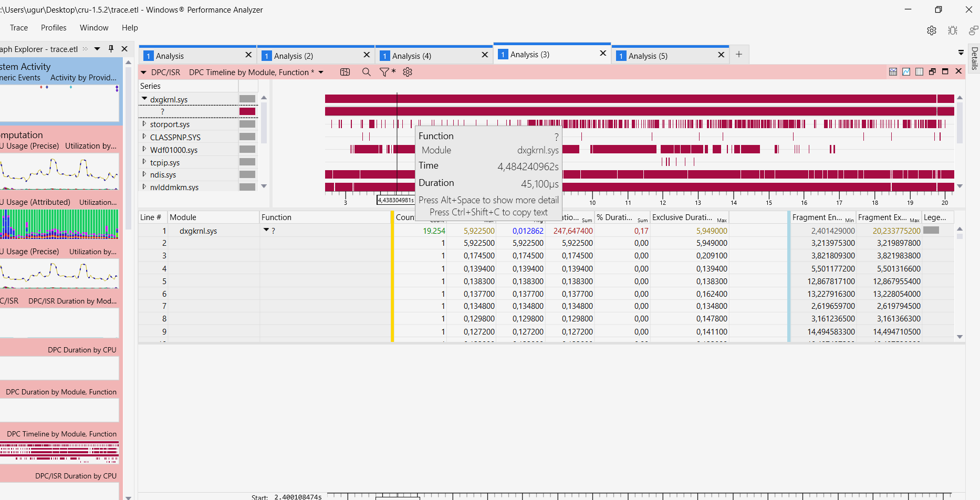Toggle CLASSPNP.SYS series visibility box
This screenshot has height=500, width=980.
pos(247,137)
